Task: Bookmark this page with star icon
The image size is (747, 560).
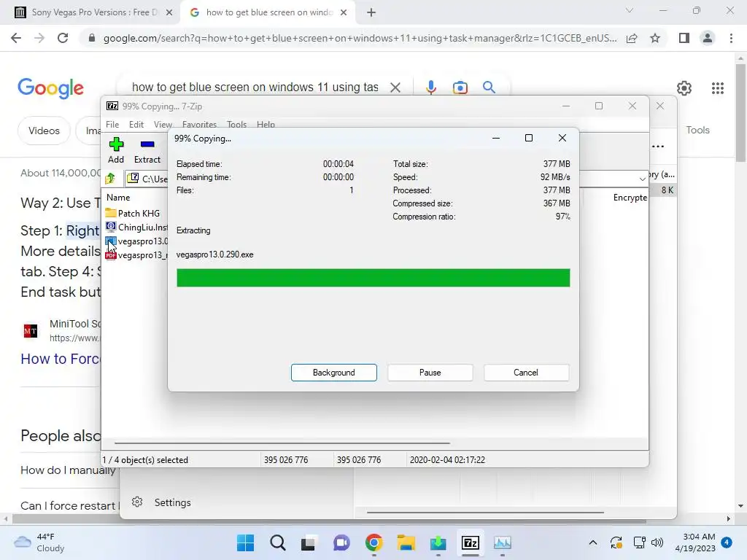Action: point(655,38)
